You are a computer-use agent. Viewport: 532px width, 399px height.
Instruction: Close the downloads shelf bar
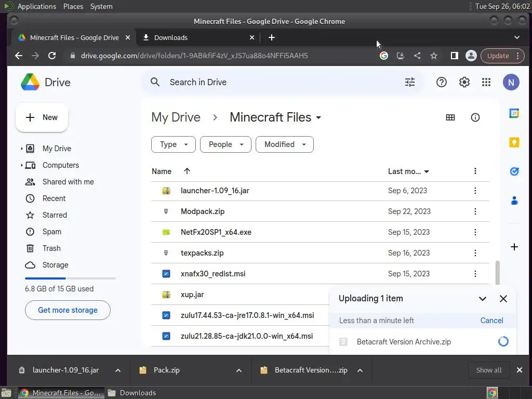pos(519,370)
